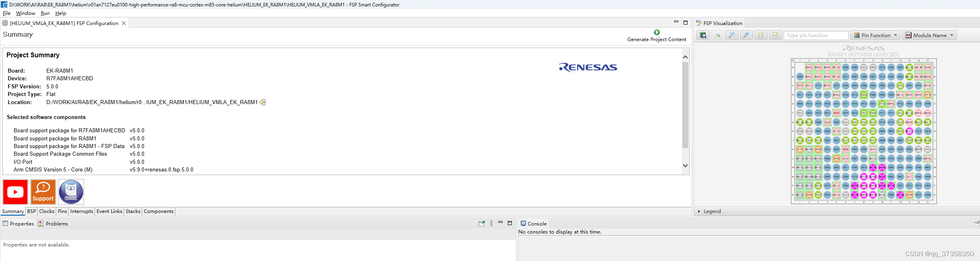Maximize the FSP Configuration editor pane
This screenshot has height=261, width=980.
click(x=686, y=23)
